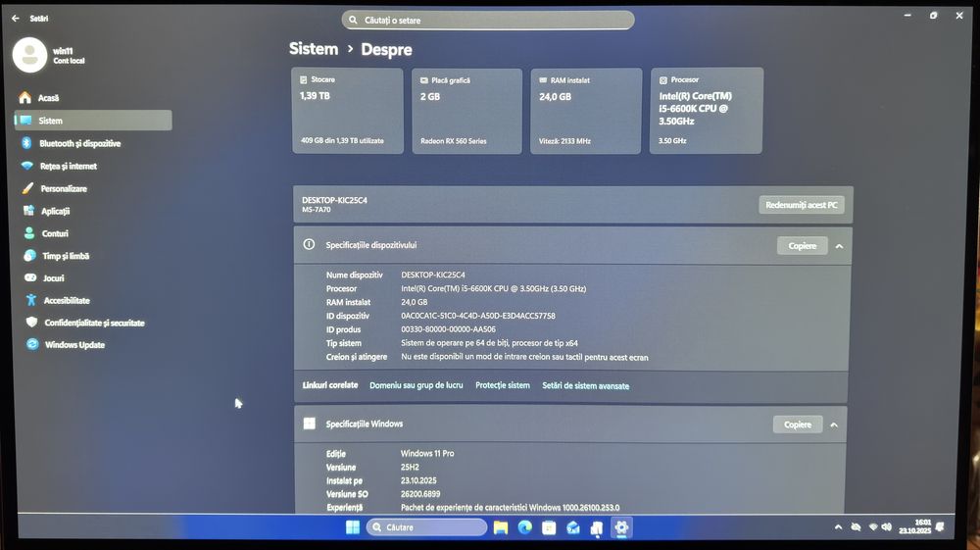Open the RAM instalat 24,0 GB card
The width and height of the screenshot is (980, 550).
586,111
